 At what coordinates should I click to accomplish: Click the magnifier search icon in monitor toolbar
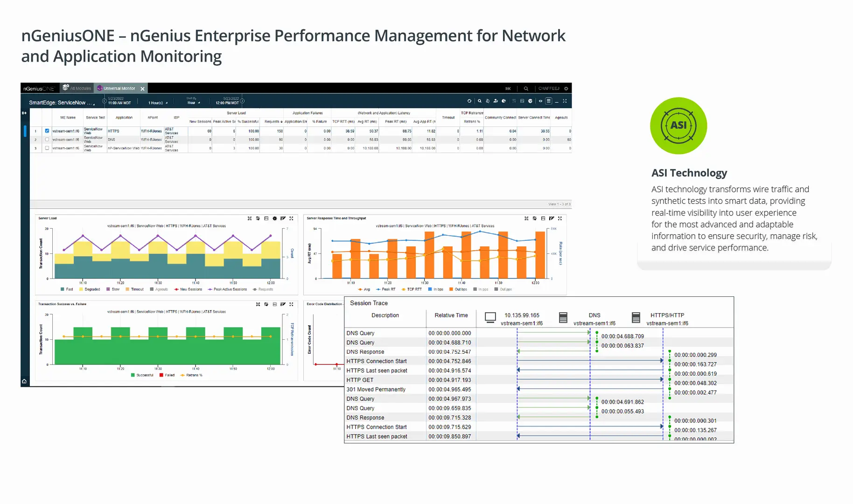pyautogui.click(x=479, y=101)
